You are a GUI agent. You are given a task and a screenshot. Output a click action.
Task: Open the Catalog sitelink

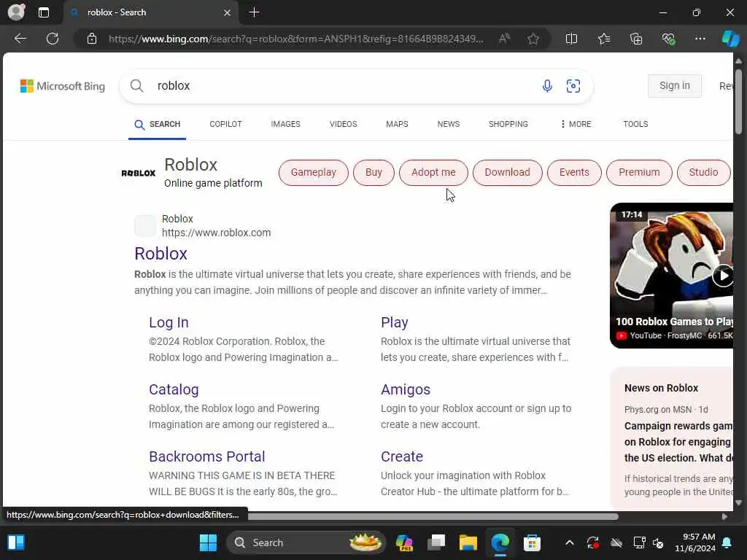pos(174,389)
